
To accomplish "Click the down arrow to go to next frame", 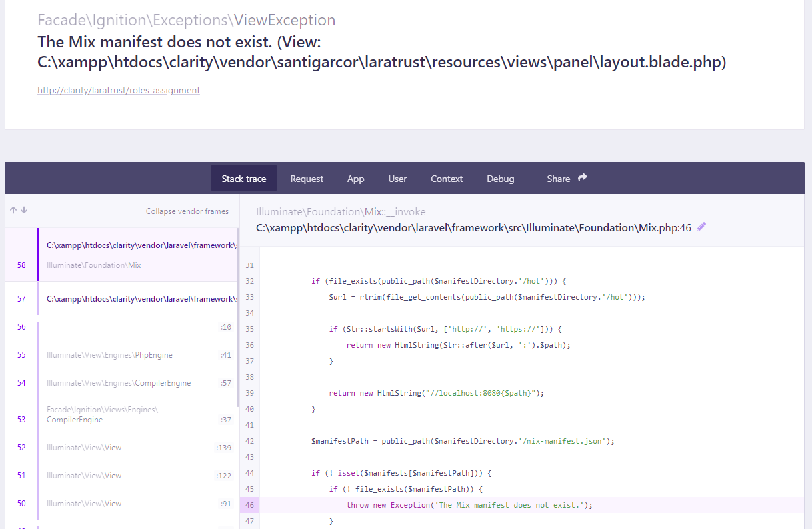I will pyautogui.click(x=23, y=209).
